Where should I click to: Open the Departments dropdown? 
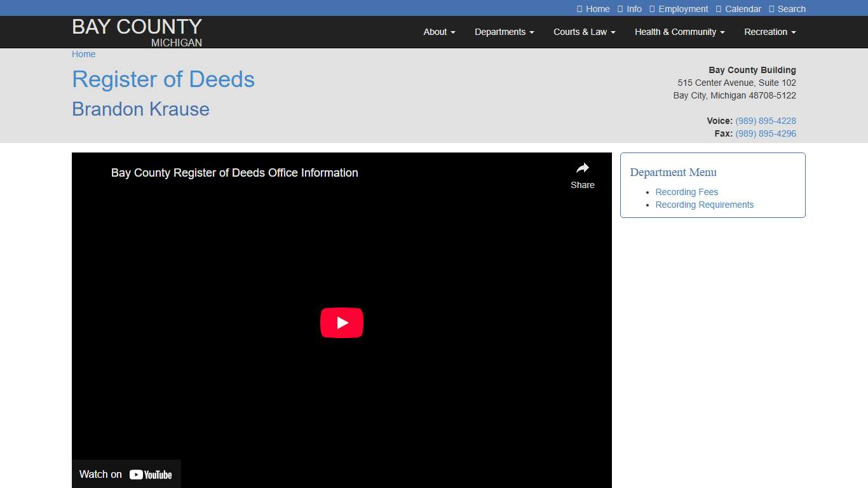504,32
